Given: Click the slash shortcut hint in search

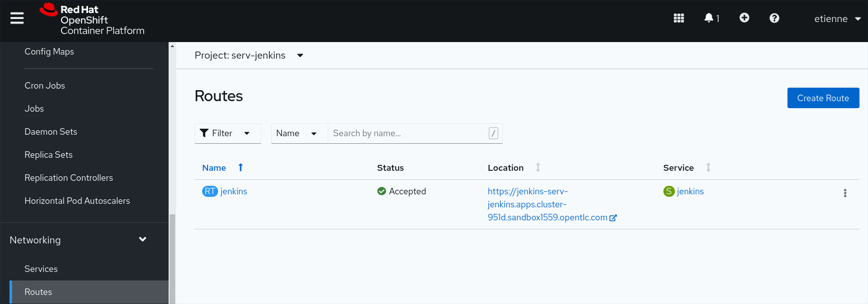Looking at the screenshot, I should [x=493, y=133].
